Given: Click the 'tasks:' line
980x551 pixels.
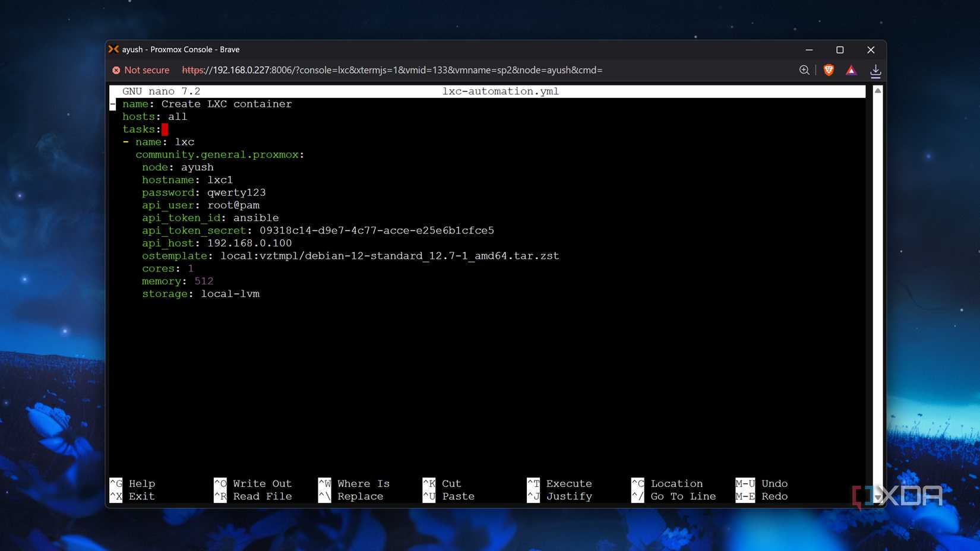Looking at the screenshot, I should [142, 129].
